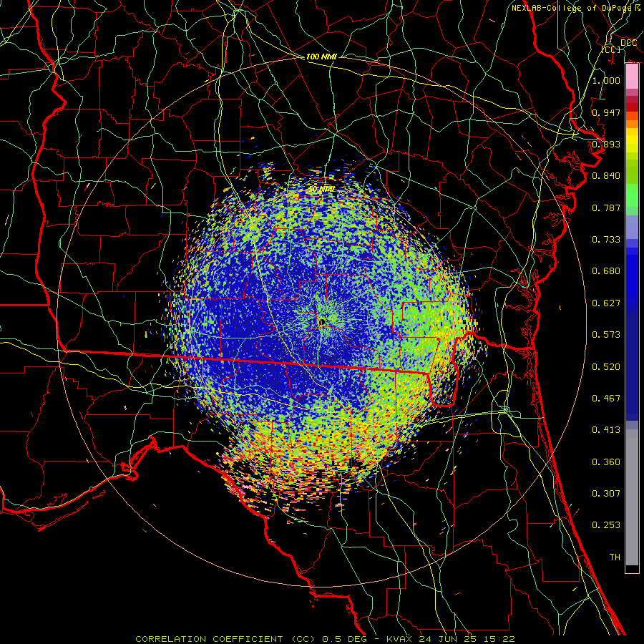The image size is (644, 644).
Task: Pick the lavender segment of the color bar
Action: point(632,227)
